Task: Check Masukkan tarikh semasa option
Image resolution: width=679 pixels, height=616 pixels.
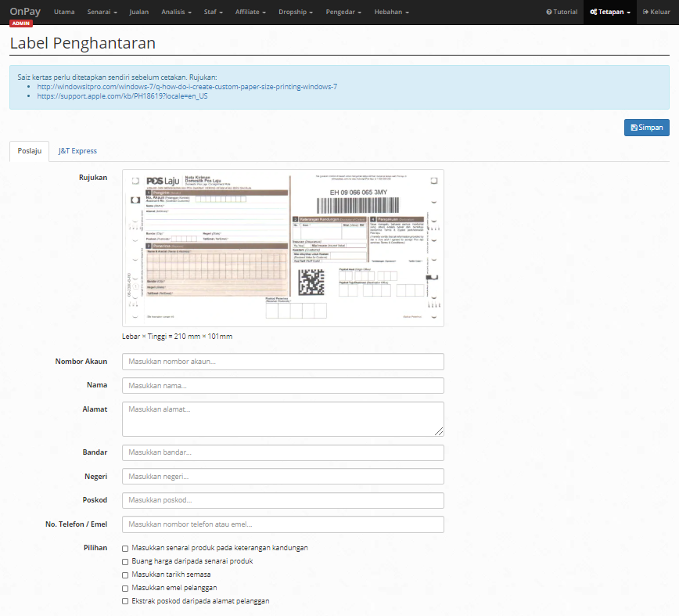Action: click(125, 575)
